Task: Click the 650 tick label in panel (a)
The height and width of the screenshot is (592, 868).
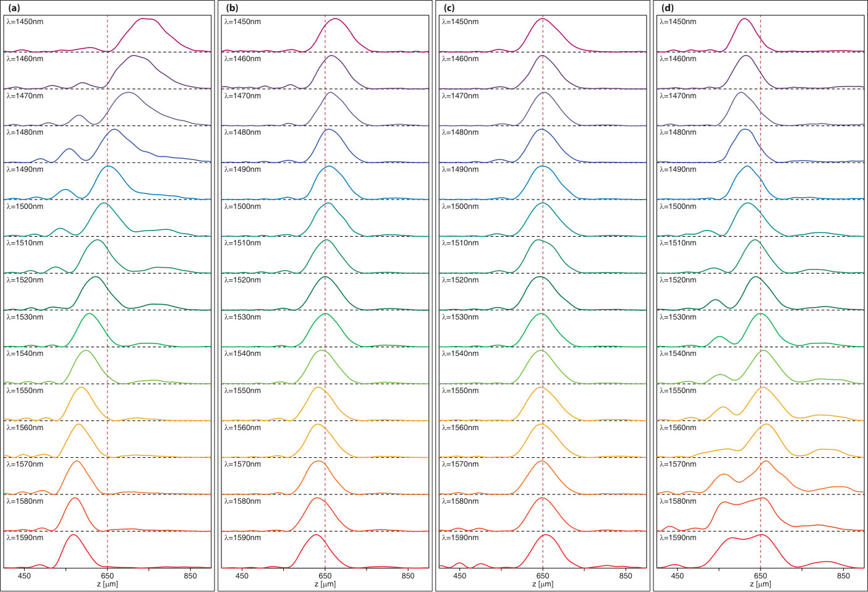Action: tap(108, 576)
